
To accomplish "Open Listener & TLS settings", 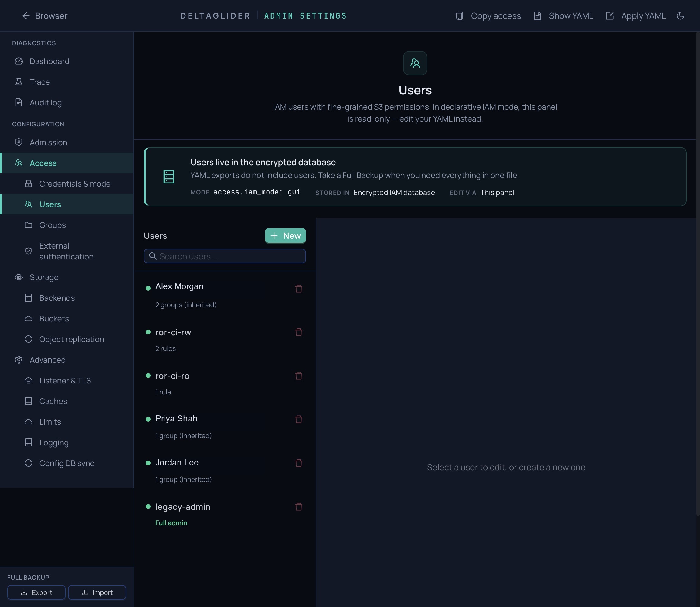I will point(66,380).
